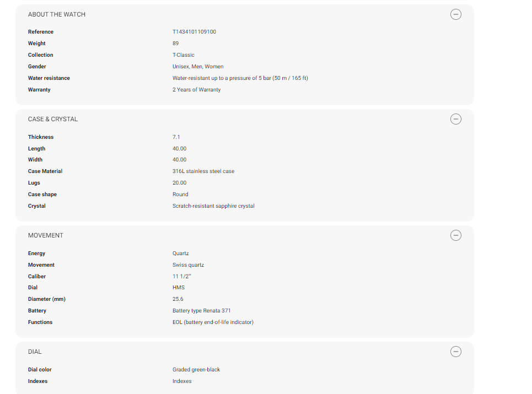Click the water resistance description text

pos(240,78)
